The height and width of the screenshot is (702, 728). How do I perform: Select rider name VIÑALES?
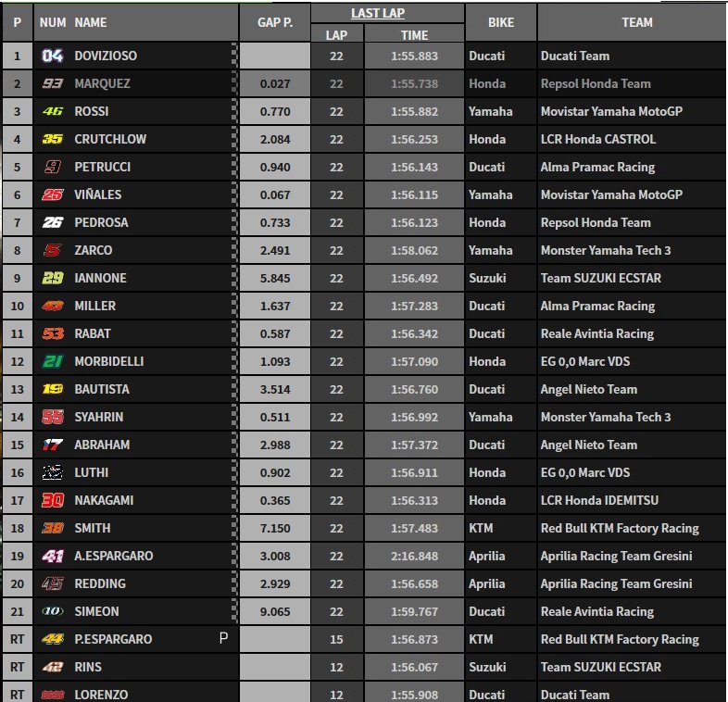click(98, 194)
